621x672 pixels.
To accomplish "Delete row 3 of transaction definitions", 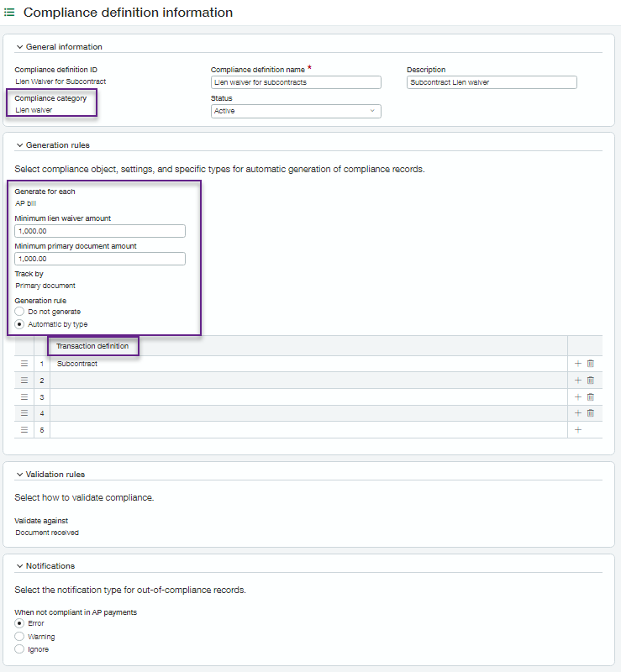I will tap(590, 396).
